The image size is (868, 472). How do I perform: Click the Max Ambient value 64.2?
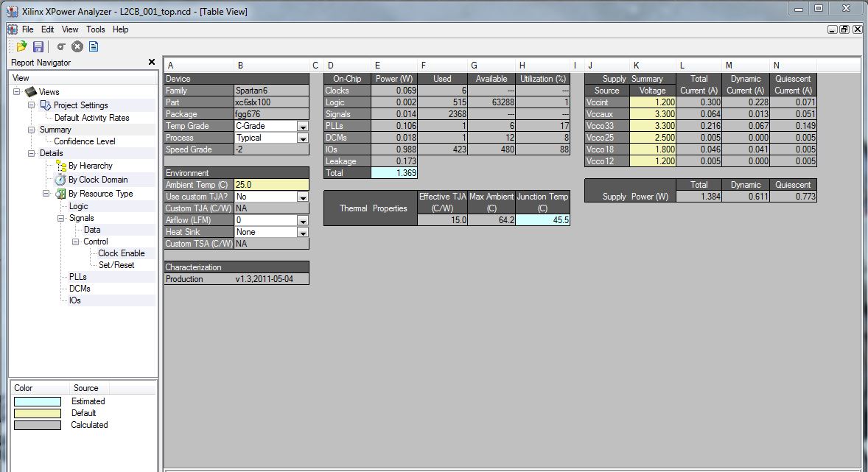tap(491, 220)
